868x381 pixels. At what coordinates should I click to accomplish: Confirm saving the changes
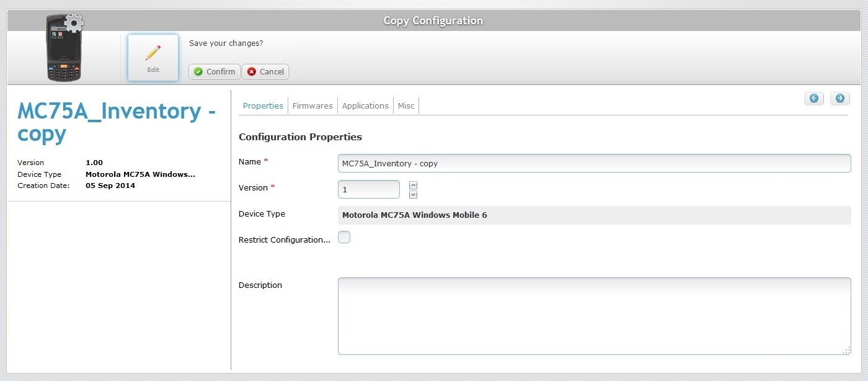(x=214, y=71)
